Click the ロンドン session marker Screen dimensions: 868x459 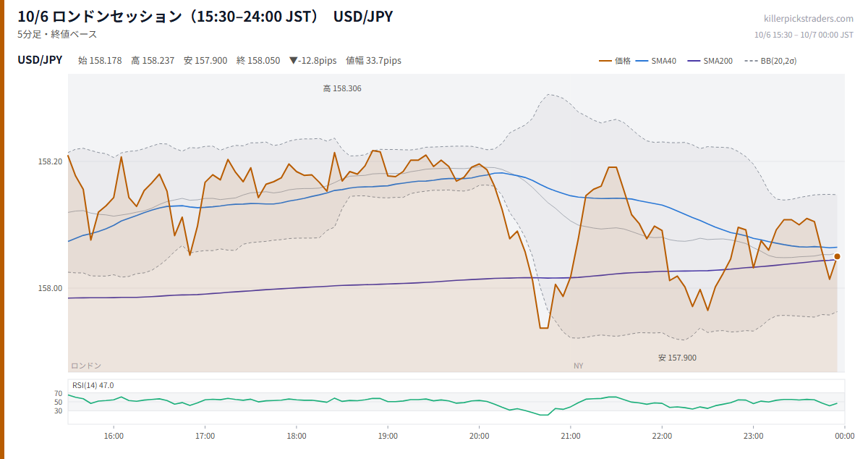86,366
